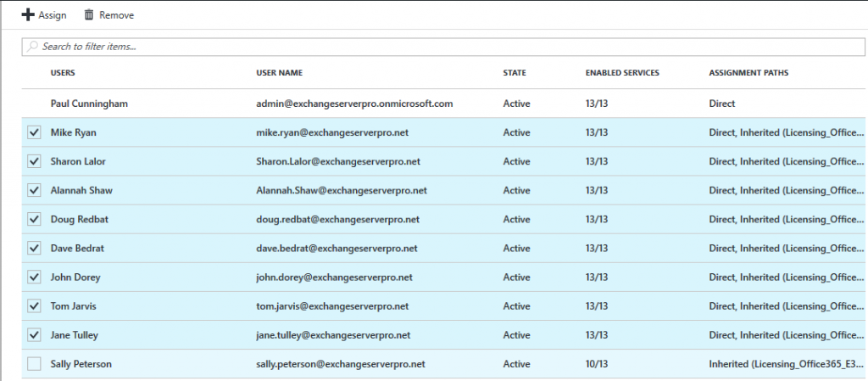Click the magnifier icon in search box
Viewport: 868px width, 381px height.
[33, 47]
